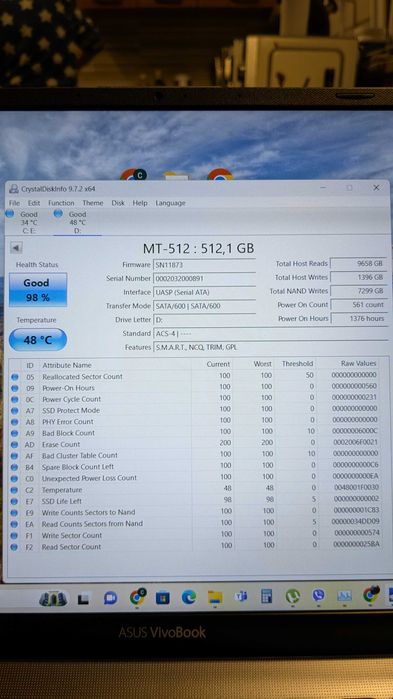This screenshot has width=393, height=699.
Task: Click the Features field S.M.A.R.T., NCQ, TRIM, GPL
Action: coord(270,347)
